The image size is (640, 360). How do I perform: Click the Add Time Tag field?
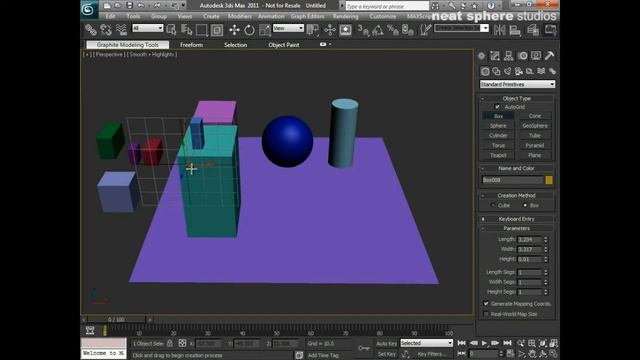coord(323,355)
